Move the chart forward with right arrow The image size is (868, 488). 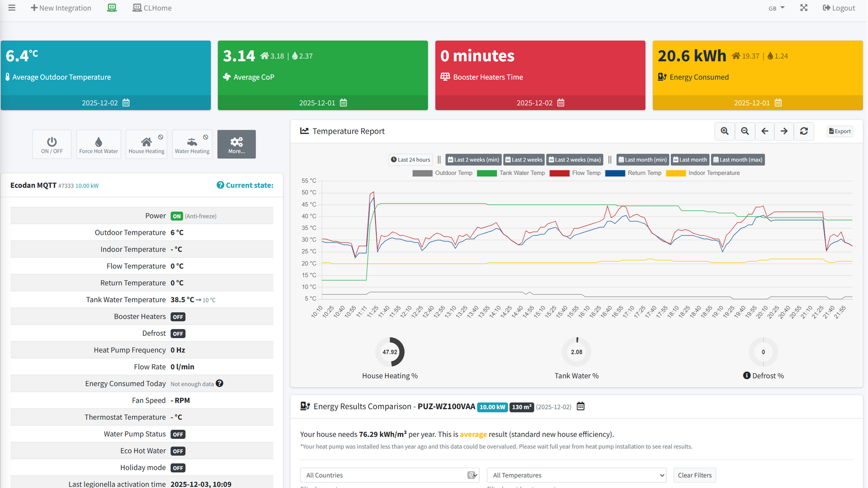point(784,131)
